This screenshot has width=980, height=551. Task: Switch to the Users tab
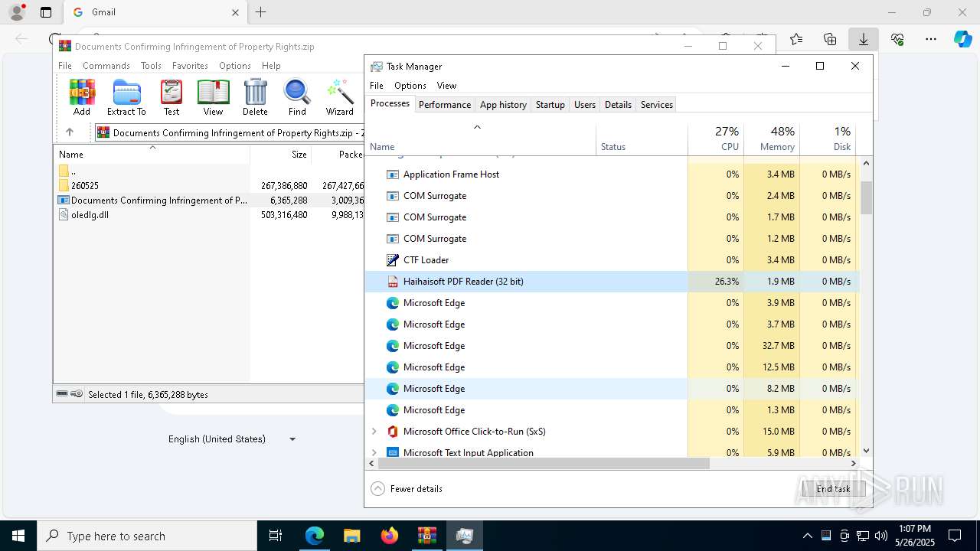pyautogui.click(x=585, y=105)
